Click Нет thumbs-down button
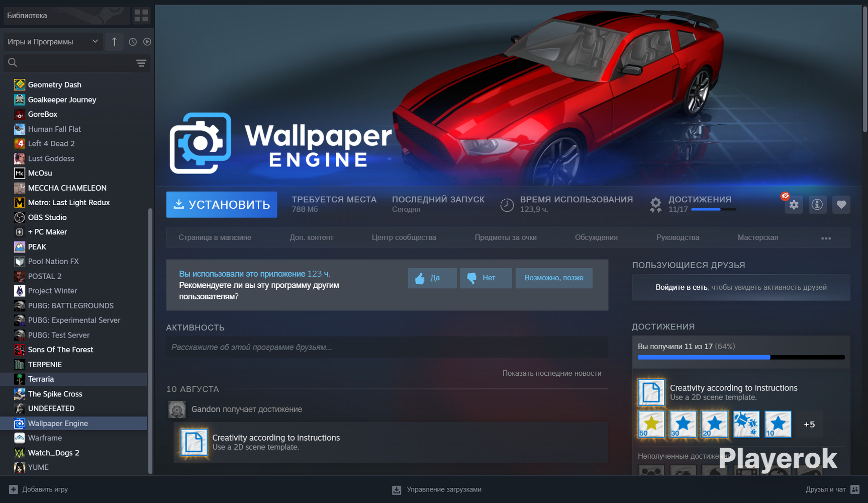 [486, 278]
